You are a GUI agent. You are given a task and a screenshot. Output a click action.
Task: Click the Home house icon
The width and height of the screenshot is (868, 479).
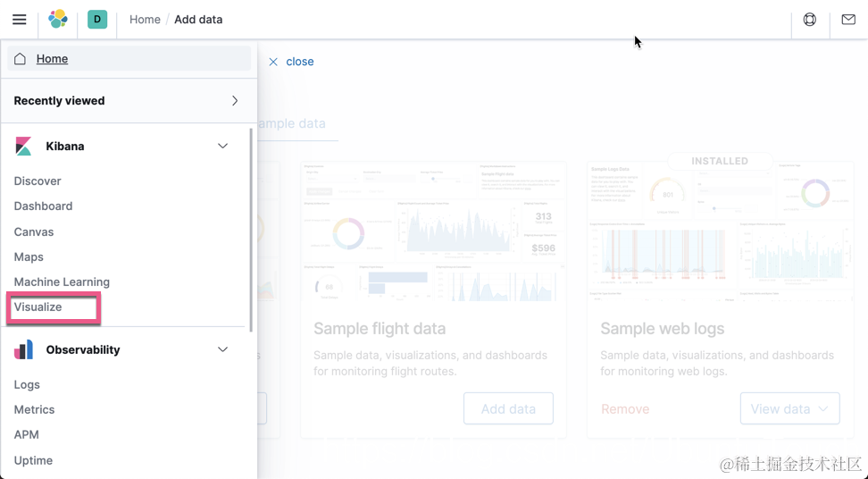[x=20, y=59]
